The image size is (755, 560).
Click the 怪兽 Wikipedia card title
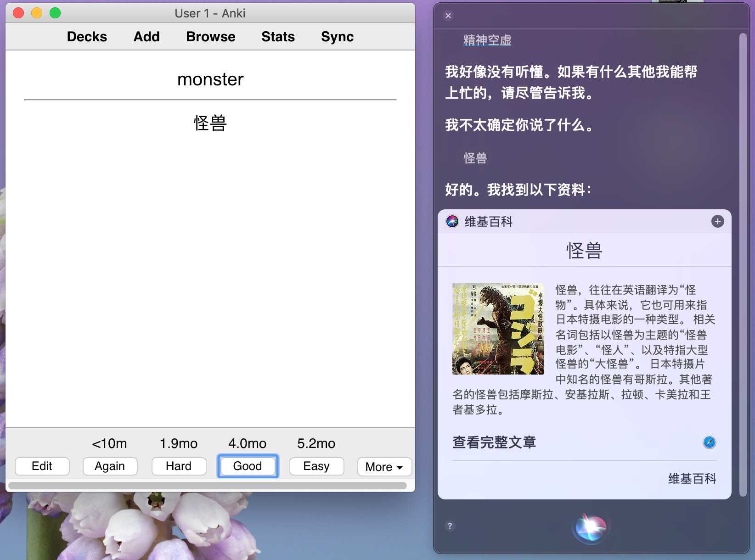tap(584, 251)
